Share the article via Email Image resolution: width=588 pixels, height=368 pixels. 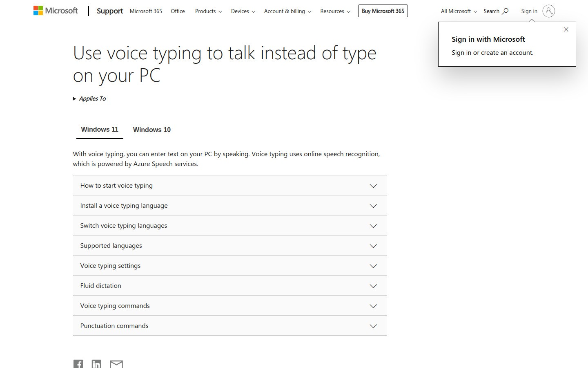point(116,364)
